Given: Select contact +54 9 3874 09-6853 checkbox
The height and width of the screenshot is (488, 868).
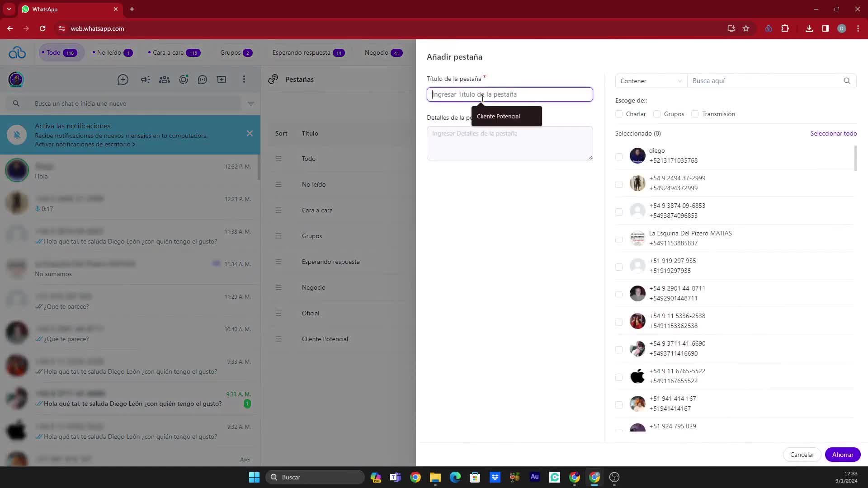Looking at the screenshot, I should (x=619, y=212).
